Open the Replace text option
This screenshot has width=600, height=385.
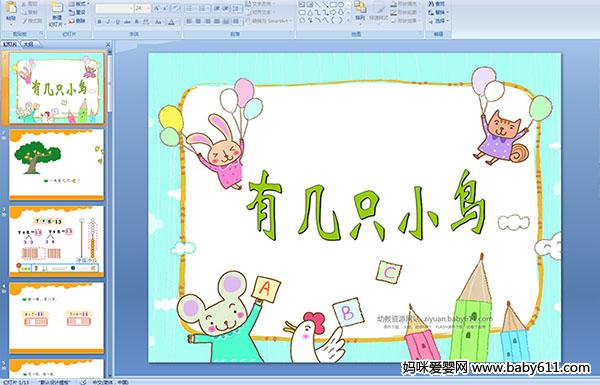[x=437, y=12]
